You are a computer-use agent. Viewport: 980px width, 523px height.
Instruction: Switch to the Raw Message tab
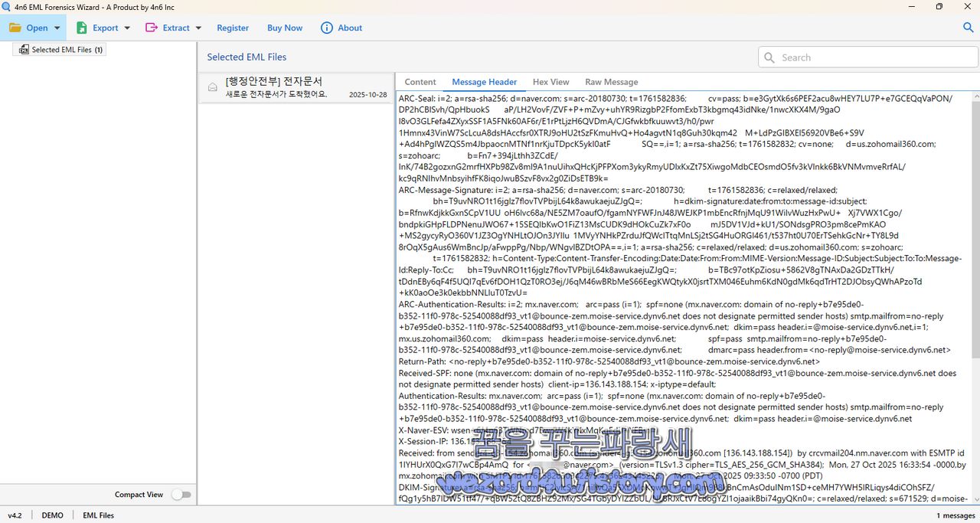(x=612, y=82)
